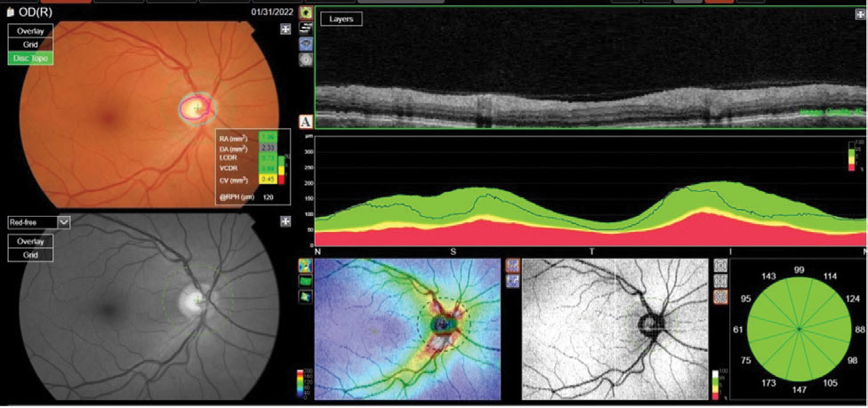
Task: Click the 'S' superior axis label
Action: point(453,252)
